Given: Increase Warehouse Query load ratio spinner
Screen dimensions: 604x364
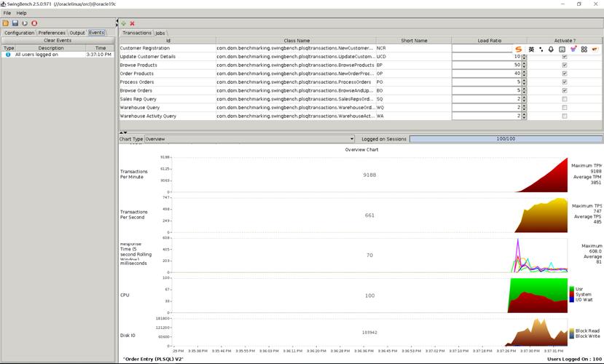Looking at the screenshot, I should tap(524, 106).
